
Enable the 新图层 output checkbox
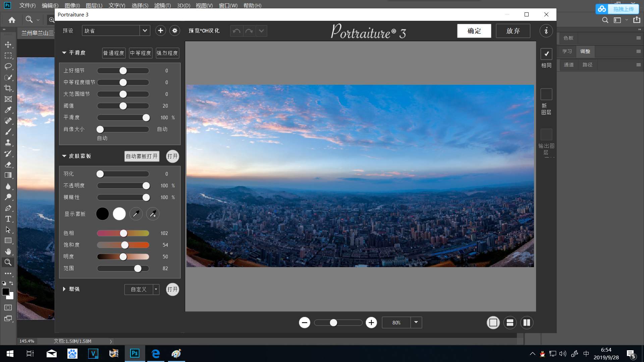(546, 94)
